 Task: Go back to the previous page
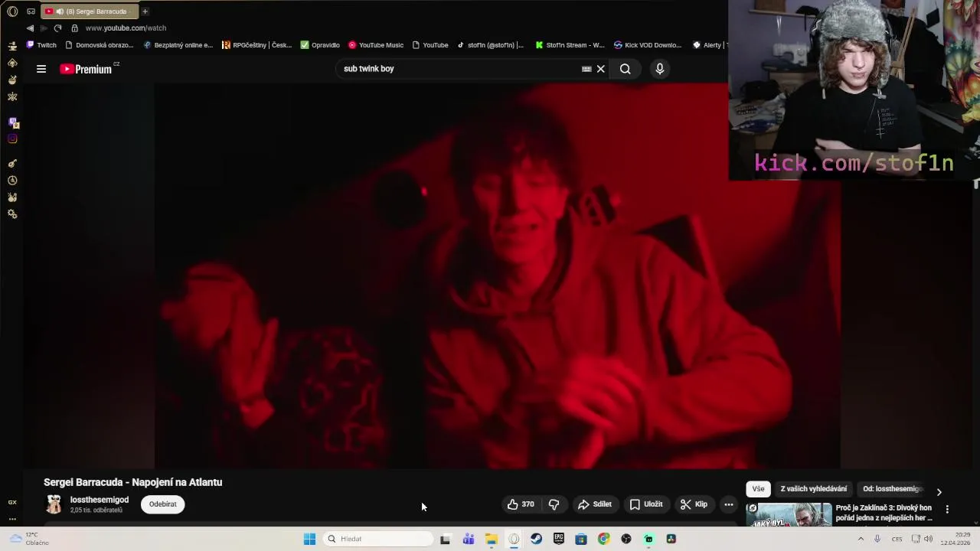click(x=30, y=28)
